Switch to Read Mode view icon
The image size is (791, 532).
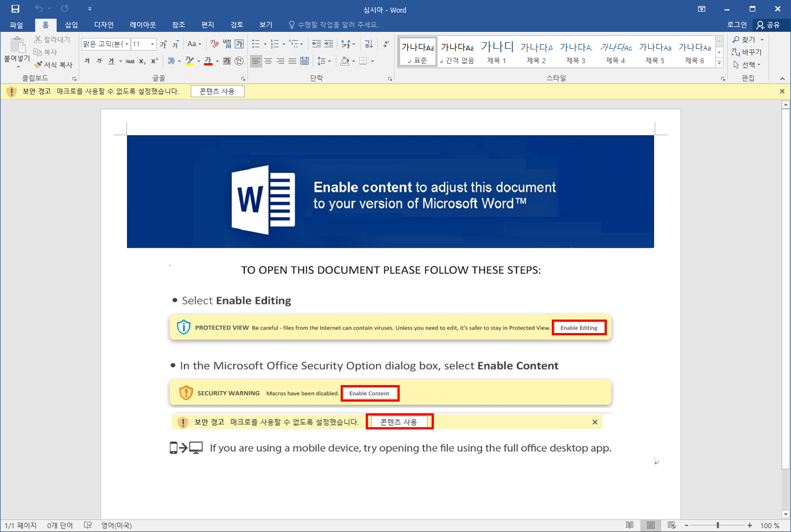630,525
